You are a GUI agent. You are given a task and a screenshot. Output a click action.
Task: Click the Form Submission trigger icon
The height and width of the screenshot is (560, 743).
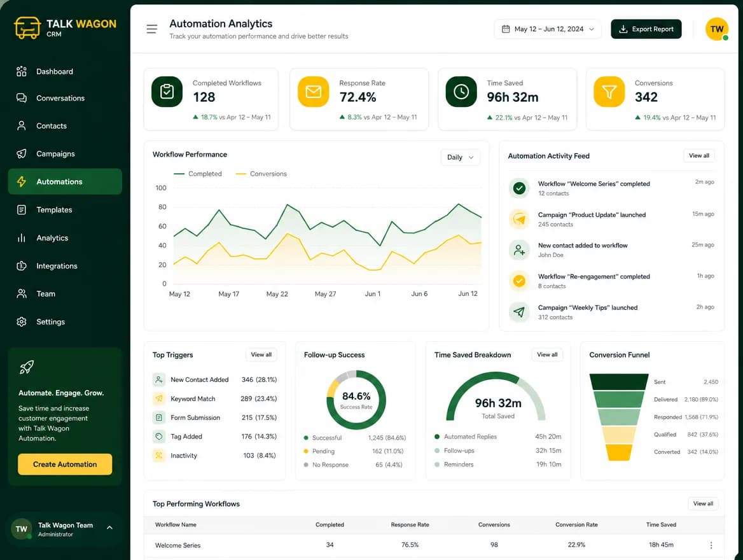[159, 417]
